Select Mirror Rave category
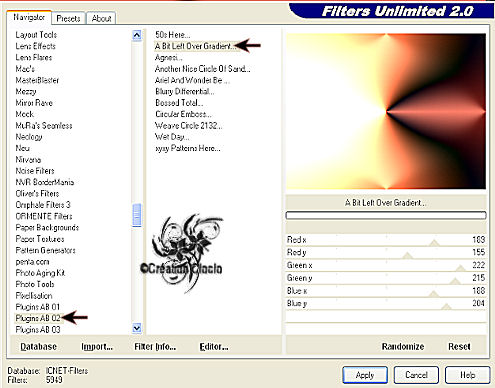This screenshot has height=388, width=495. tap(34, 103)
